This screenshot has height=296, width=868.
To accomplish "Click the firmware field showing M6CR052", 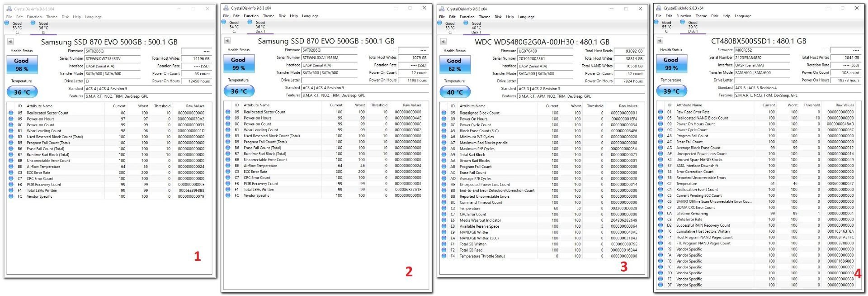I will [762, 50].
